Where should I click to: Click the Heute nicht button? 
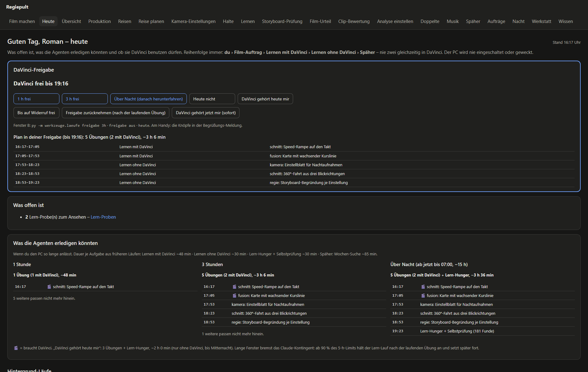tap(212, 99)
